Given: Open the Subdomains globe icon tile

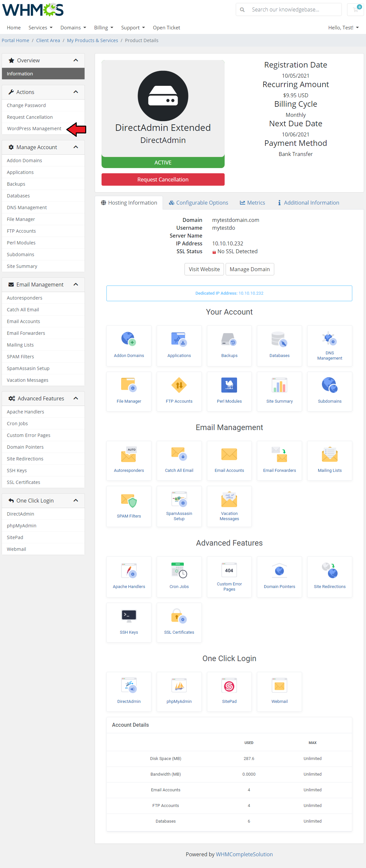Looking at the screenshot, I should [x=330, y=392].
